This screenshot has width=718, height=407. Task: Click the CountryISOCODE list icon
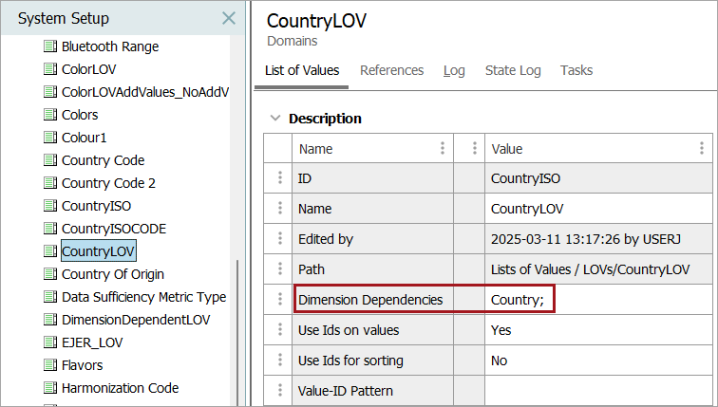[x=50, y=228]
